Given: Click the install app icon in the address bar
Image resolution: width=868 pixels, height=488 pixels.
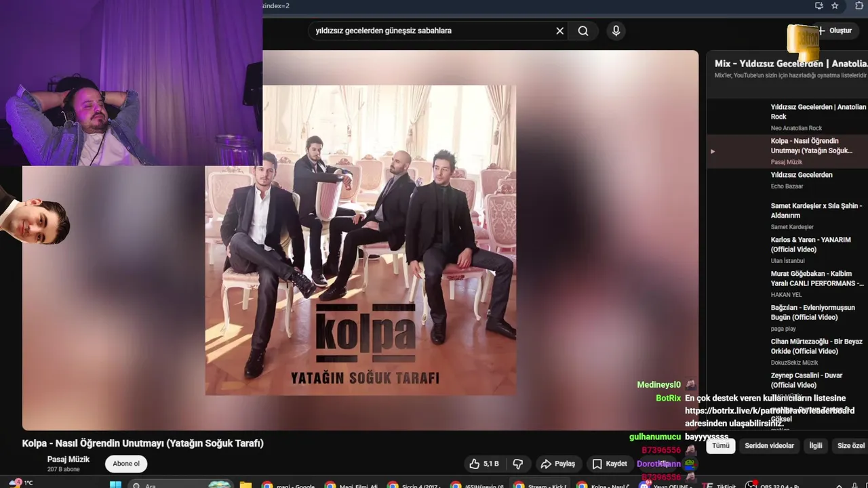Looking at the screenshot, I should click(x=819, y=5).
